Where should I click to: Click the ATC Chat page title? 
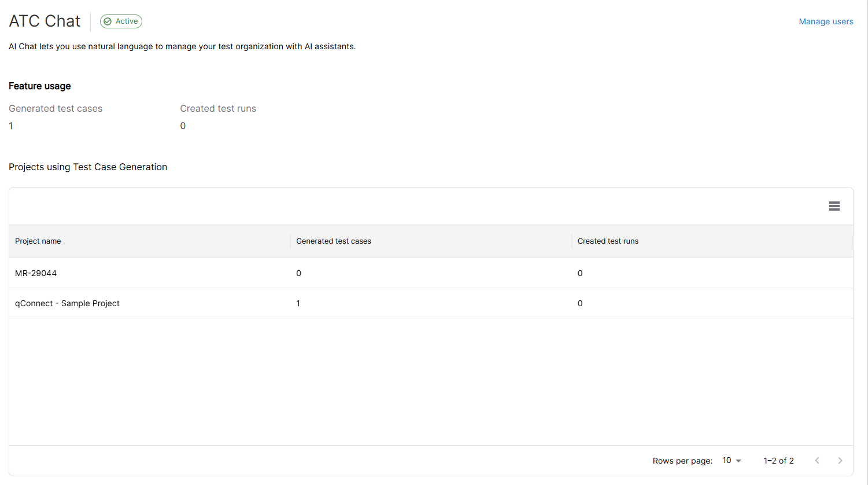(x=45, y=21)
